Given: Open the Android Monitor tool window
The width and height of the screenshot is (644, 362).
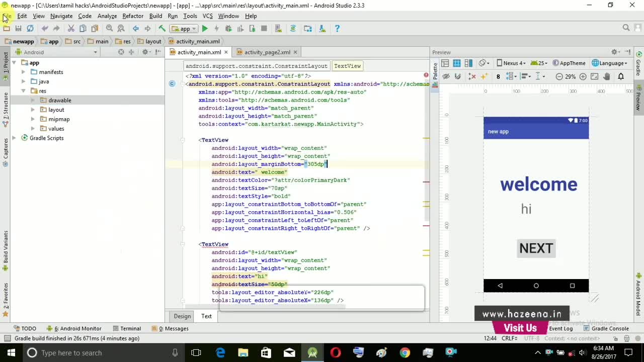Looking at the screenshot, I should [x=74, y=328].
